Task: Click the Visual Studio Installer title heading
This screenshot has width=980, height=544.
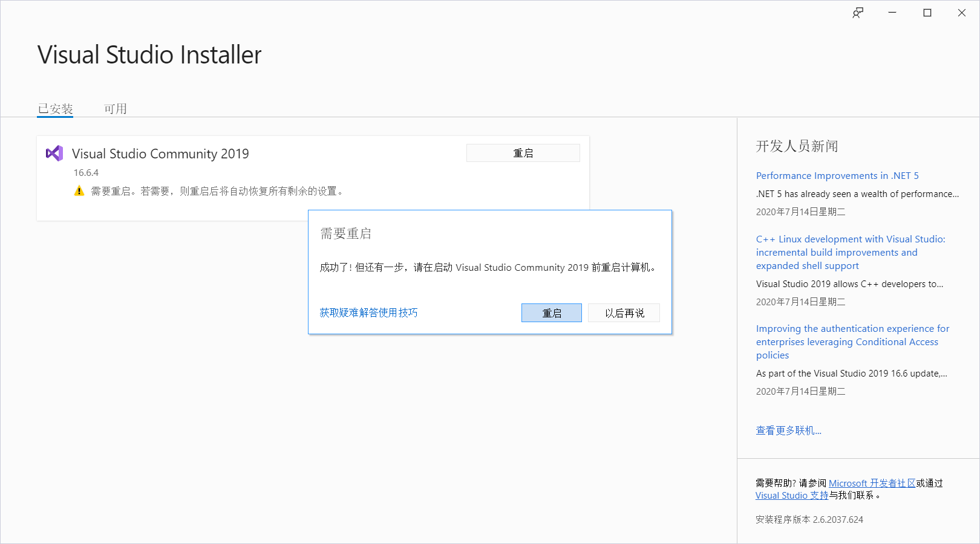Action: [x=149, y=55]
